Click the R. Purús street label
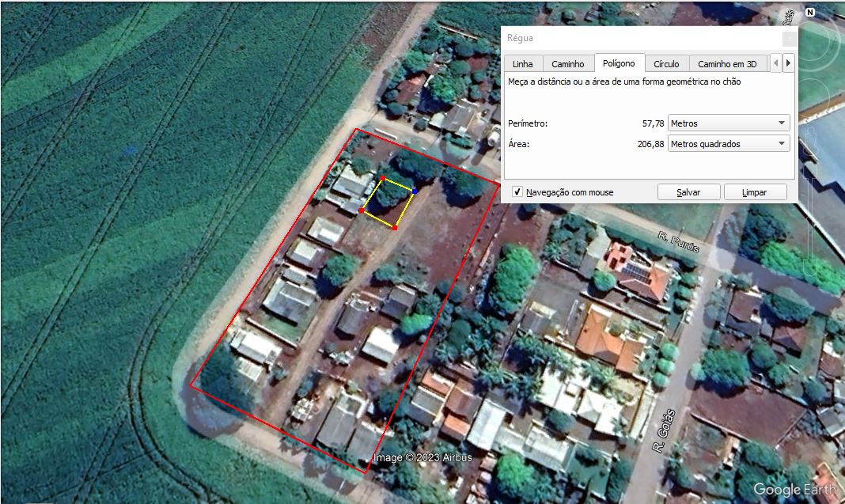This screenshot has height=504, width=845. pos(679,242)
